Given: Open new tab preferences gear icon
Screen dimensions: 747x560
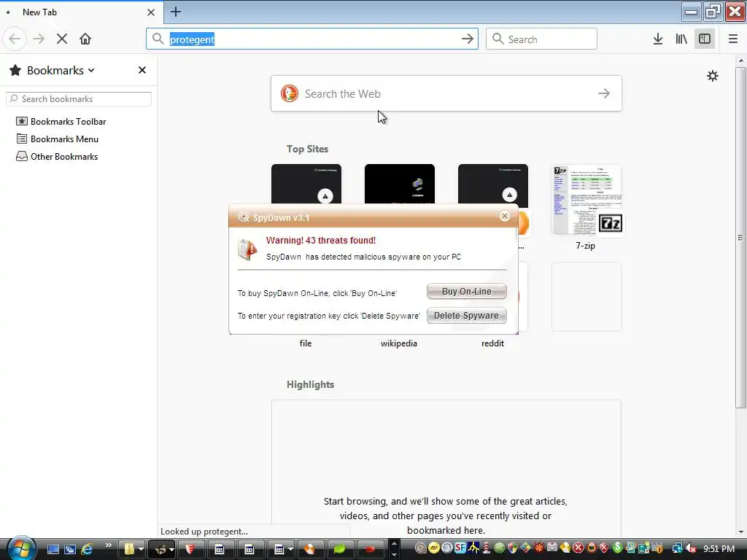Looking at the screenshot, I should point(712,76).
